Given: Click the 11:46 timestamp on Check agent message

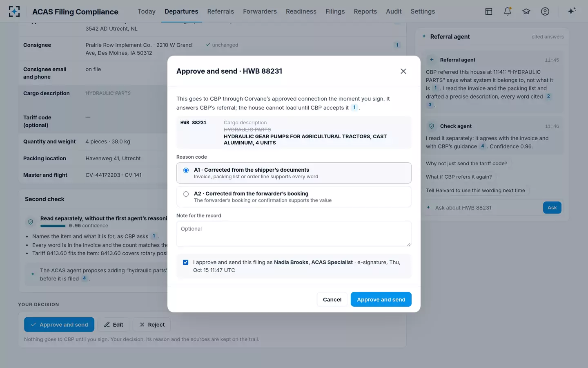Looking at the screenshot, I should coord(552,126).
